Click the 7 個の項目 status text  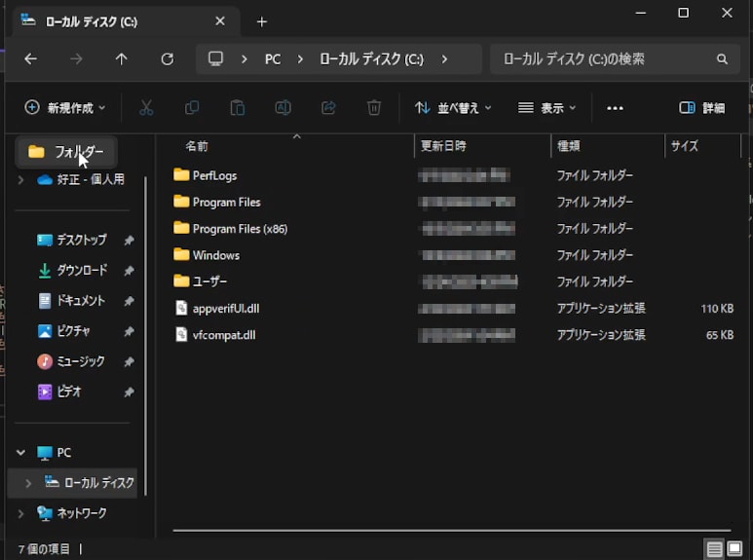coord(44,549)
